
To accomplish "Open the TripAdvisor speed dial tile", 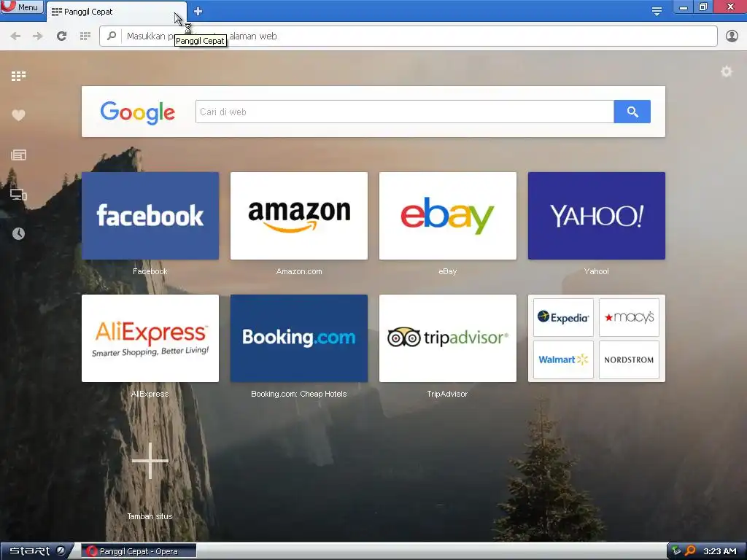I will (x=448, y=338).
